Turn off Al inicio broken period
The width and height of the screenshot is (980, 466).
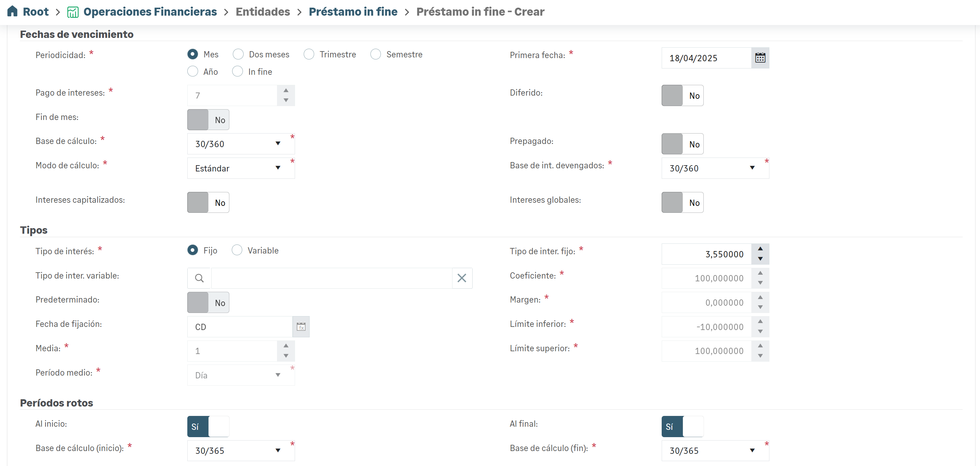208,426
